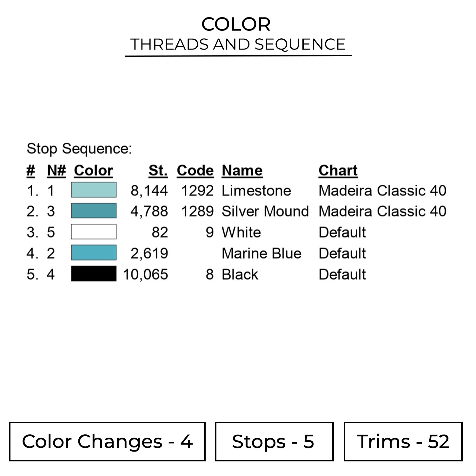This screenshot has height=476, width=476.
Task: Pick the White color swatch
Action: coord(94,232)
